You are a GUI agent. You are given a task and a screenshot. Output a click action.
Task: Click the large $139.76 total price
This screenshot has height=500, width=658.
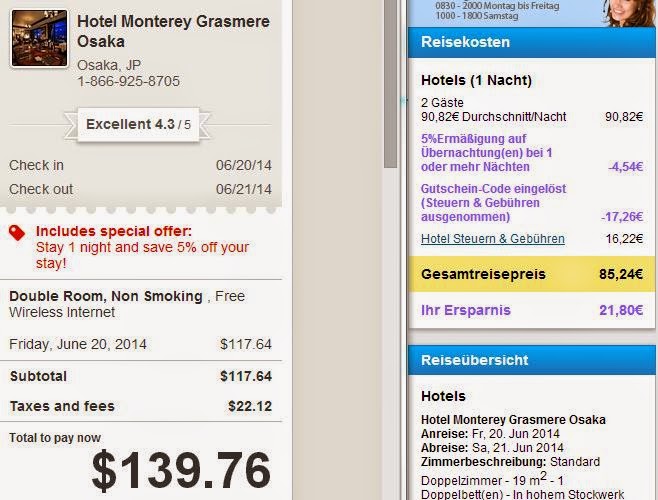coord(181,472)
